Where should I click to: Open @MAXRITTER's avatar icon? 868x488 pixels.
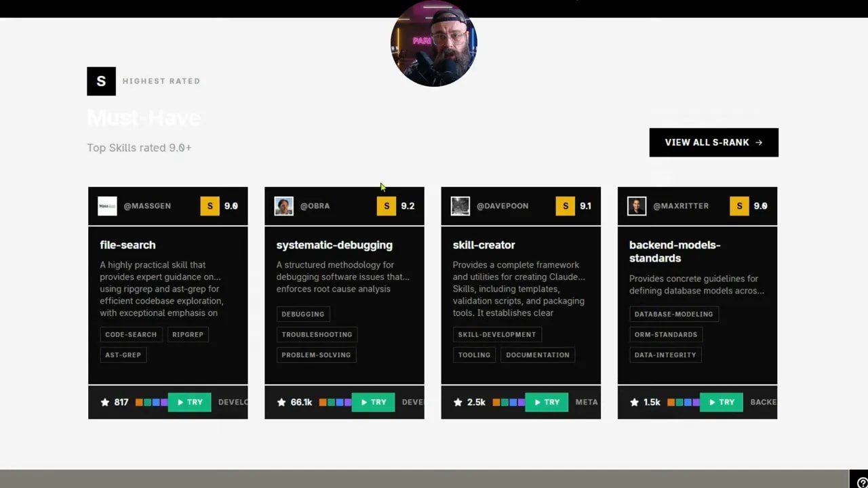tap(636, 205)
